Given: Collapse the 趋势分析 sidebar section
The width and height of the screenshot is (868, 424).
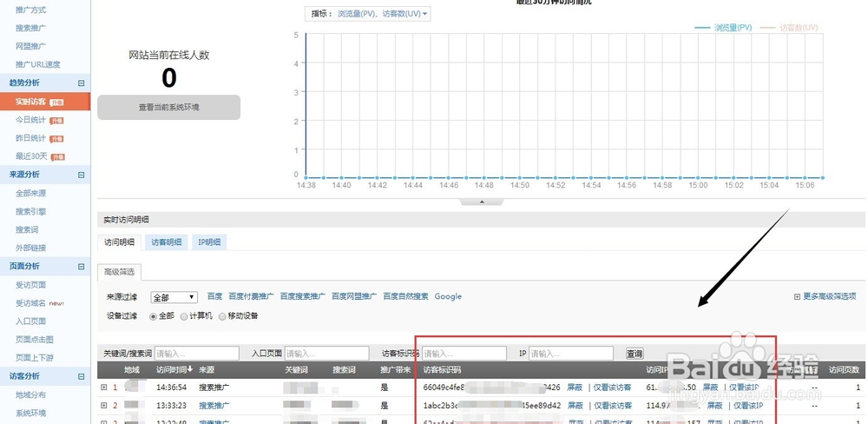Looking at the screenshot, I should pos(82,83).
